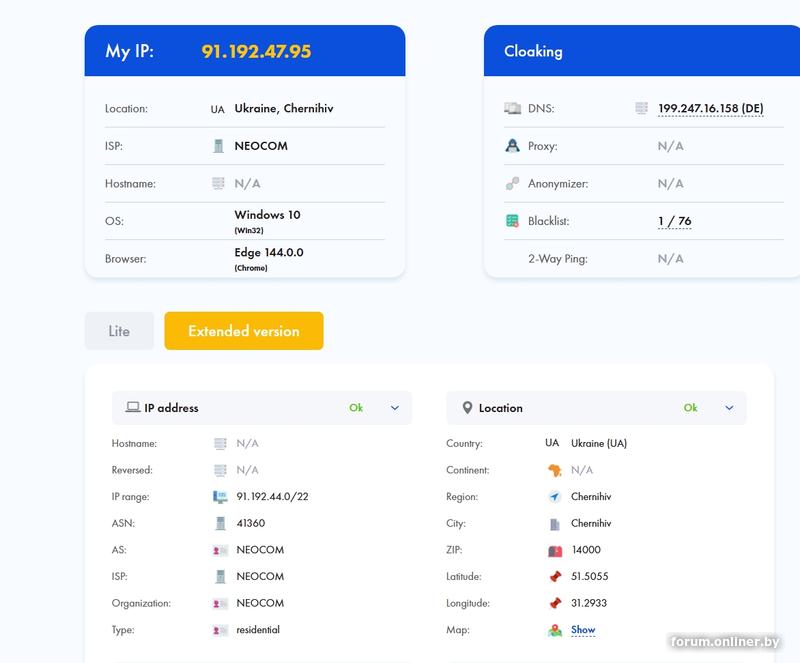Click server icon in extended Hostname row

pos(220,444)
